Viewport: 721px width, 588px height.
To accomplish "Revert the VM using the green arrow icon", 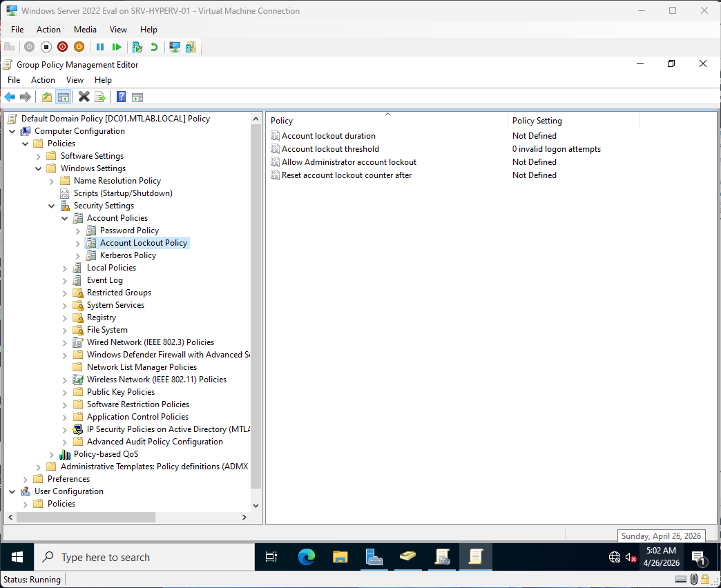I will click(x=154, y=47).
